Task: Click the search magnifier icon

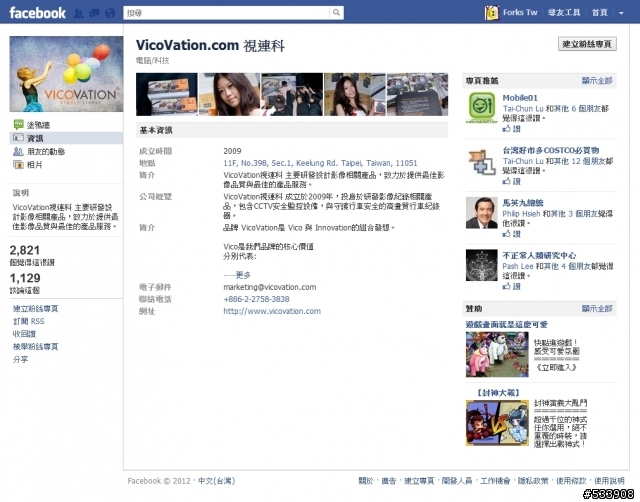Action: (x=336, y=13)
